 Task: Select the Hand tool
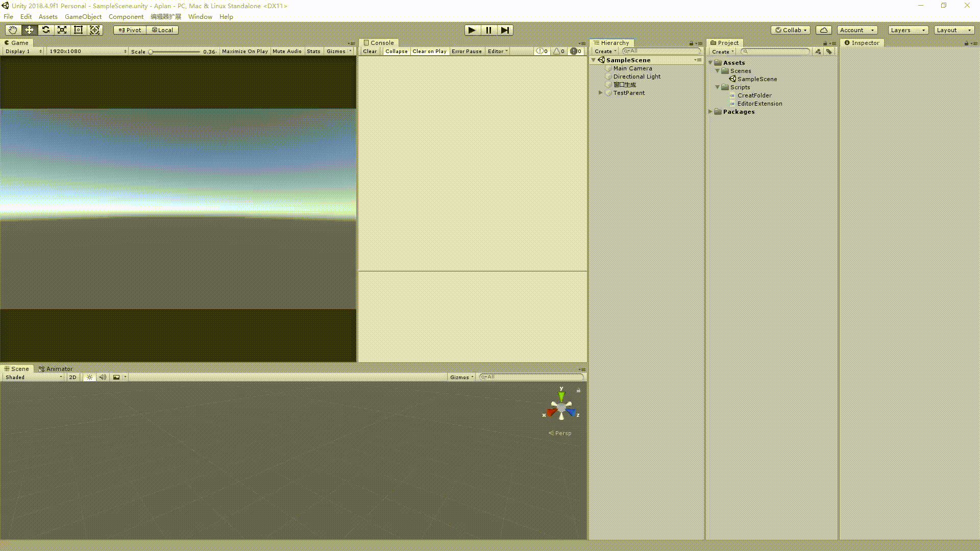point(12,30)
